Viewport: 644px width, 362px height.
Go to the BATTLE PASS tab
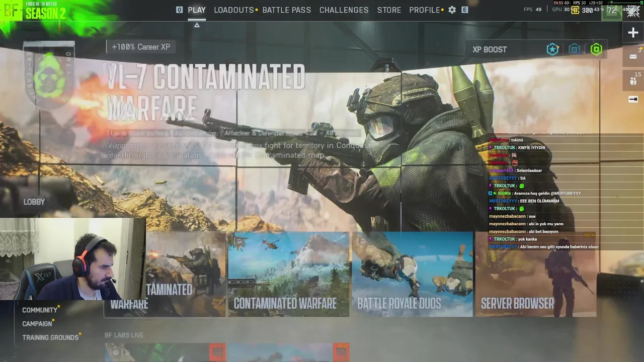(287, 10)
